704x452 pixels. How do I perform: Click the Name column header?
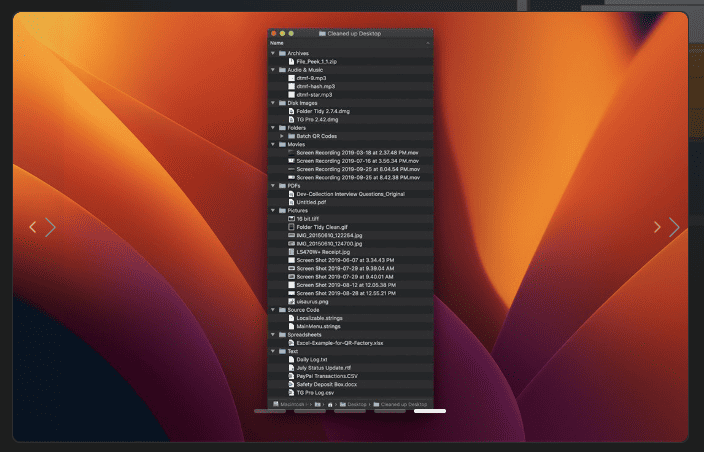point(277,43)
